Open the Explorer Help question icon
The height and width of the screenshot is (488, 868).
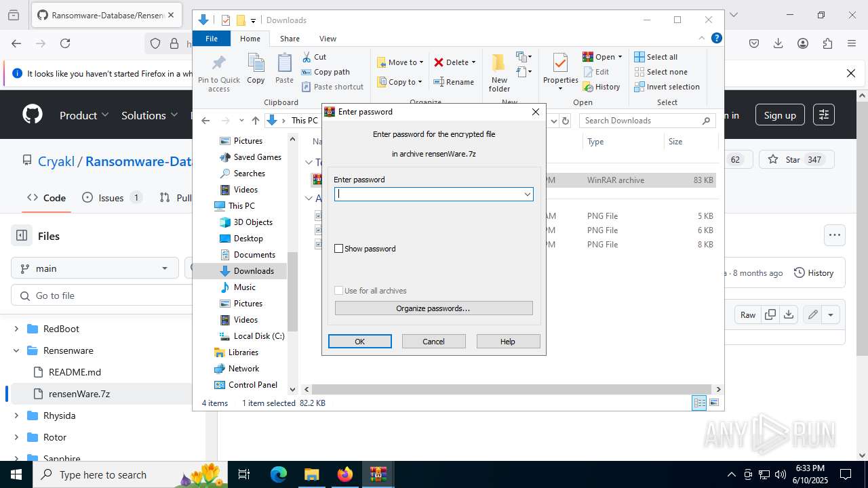(x=716, y=39)
